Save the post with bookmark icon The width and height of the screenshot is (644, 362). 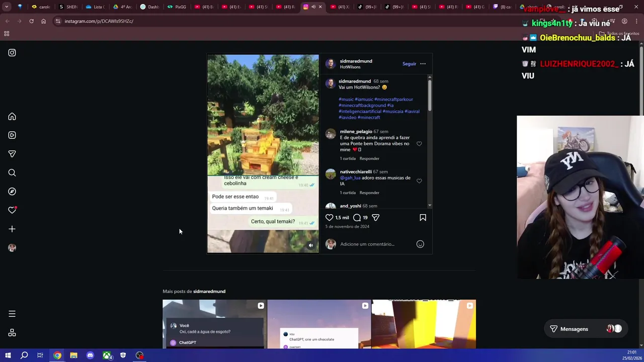click(423, 218)
